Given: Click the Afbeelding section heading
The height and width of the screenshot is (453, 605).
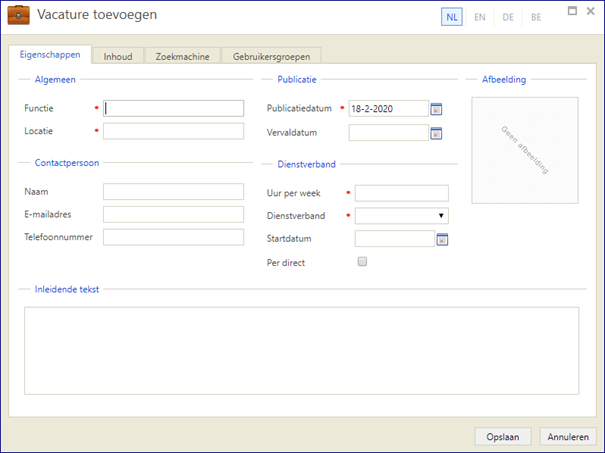Looking at the screenshot, I should point(504,79).
